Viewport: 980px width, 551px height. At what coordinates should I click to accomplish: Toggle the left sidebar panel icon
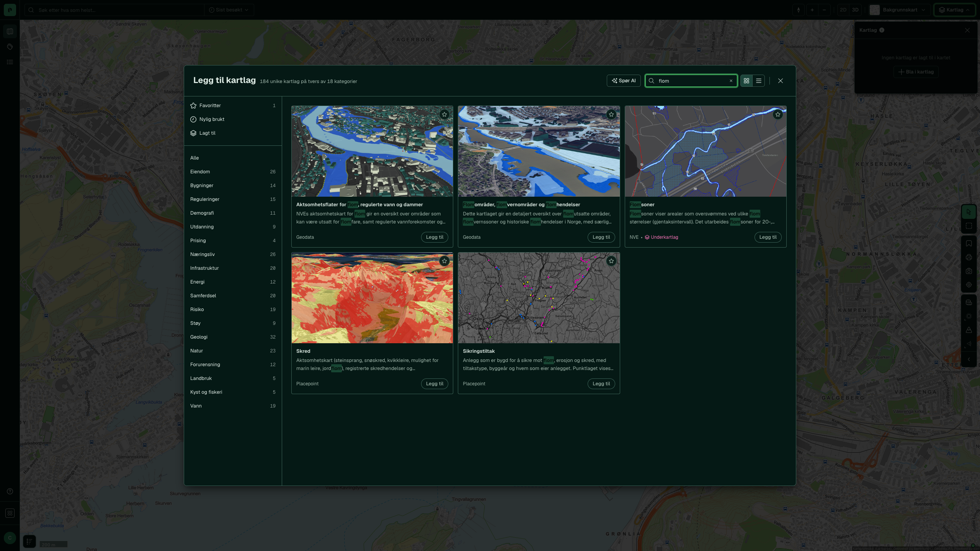pyautogui.click(x=10, y=31)
